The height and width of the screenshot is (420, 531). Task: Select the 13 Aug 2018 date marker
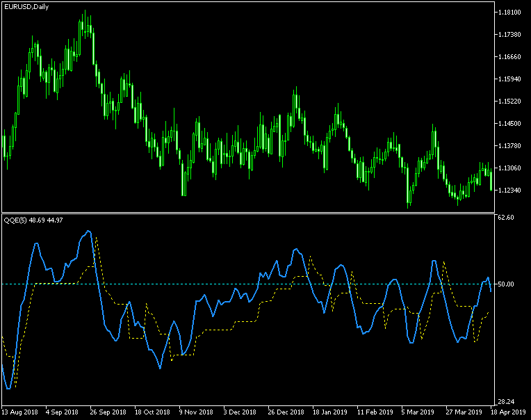pos(19,412)
